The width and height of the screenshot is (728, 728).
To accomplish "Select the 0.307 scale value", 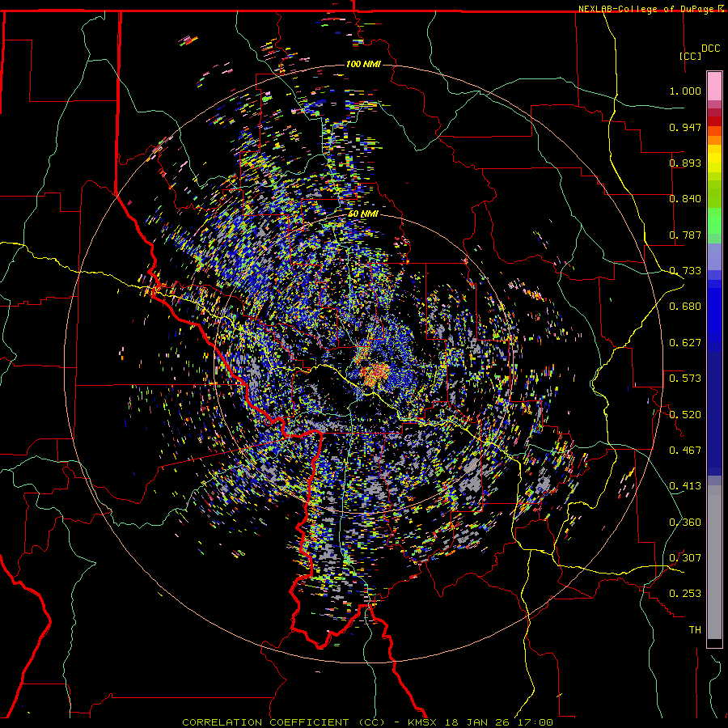I will [x=685, y=558].
